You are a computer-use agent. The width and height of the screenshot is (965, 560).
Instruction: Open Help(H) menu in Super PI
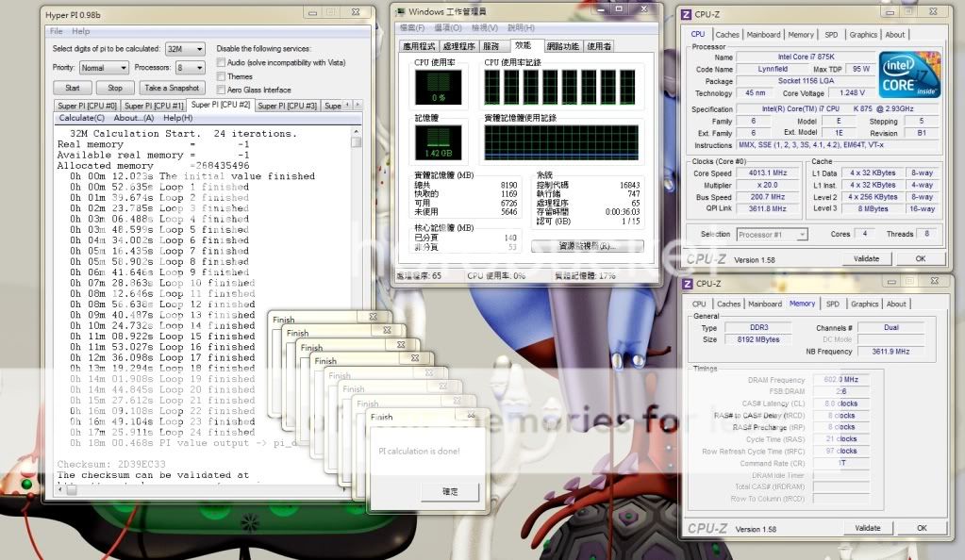[178, 118]
